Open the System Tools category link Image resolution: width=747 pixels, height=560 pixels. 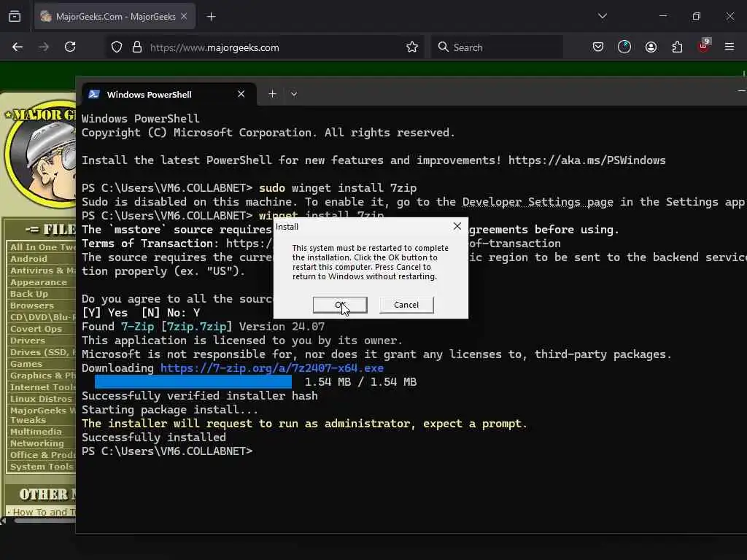click(42, 467)
